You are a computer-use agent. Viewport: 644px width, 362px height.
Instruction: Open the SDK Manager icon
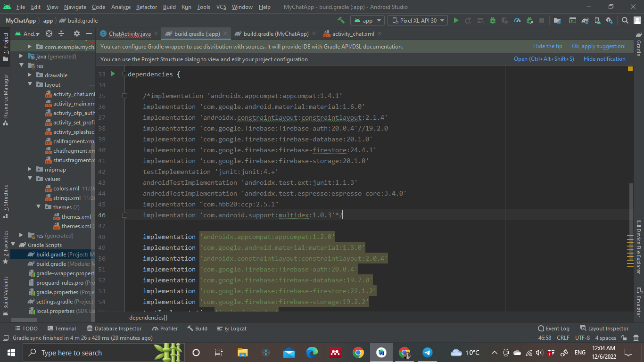pos(610,20)
